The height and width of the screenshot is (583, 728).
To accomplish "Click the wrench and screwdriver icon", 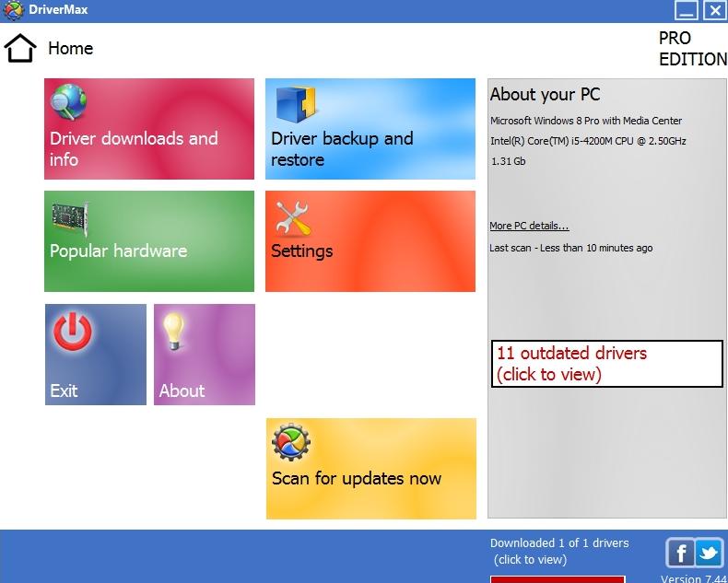I will click(292, 218).
